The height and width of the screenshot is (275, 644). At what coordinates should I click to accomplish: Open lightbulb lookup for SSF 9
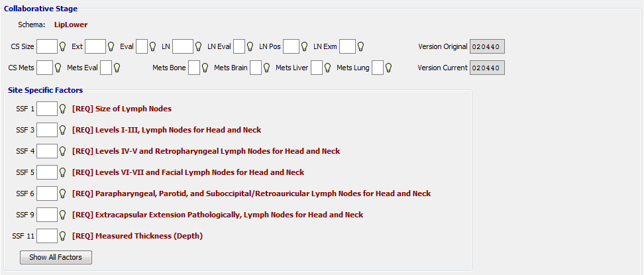point(63,215)
